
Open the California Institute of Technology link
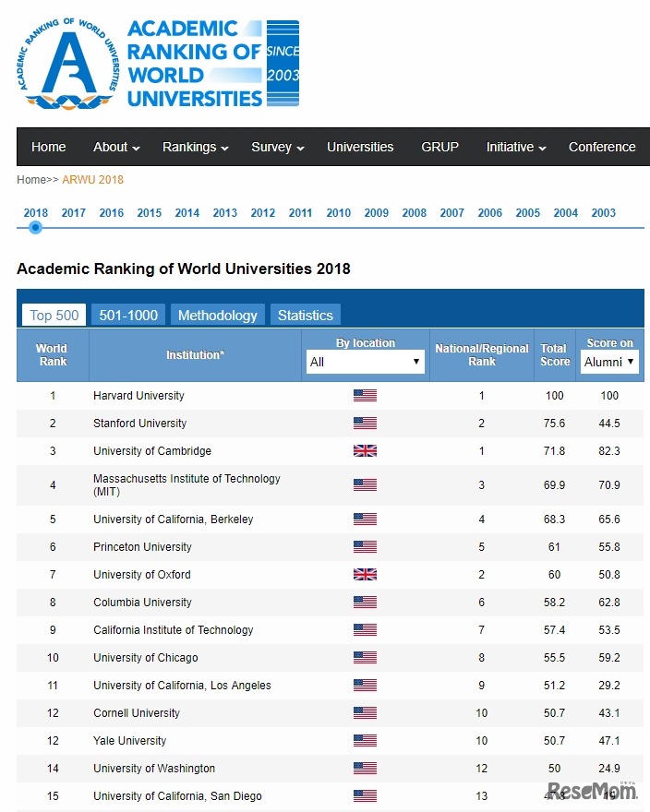[174, 629]
